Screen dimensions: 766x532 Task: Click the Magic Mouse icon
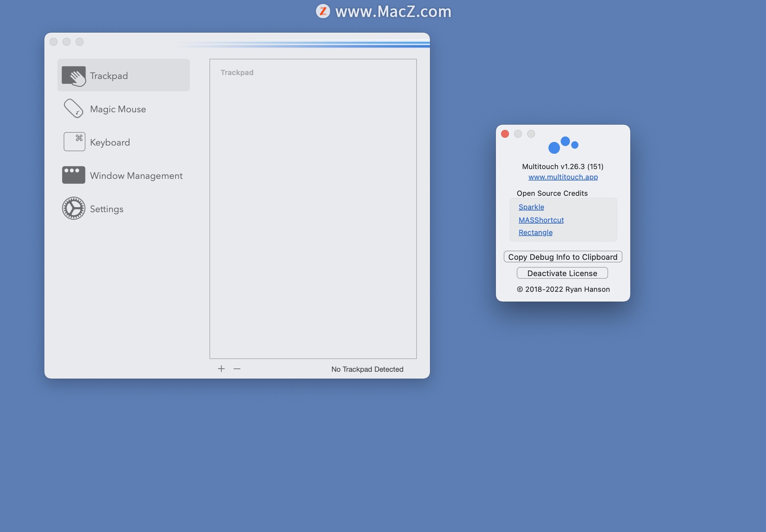[x=74, y=109]
